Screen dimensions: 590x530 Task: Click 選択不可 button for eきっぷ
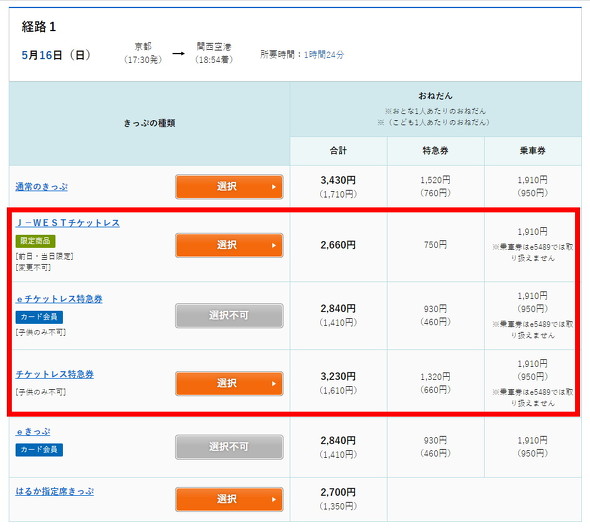pos(229,447)
